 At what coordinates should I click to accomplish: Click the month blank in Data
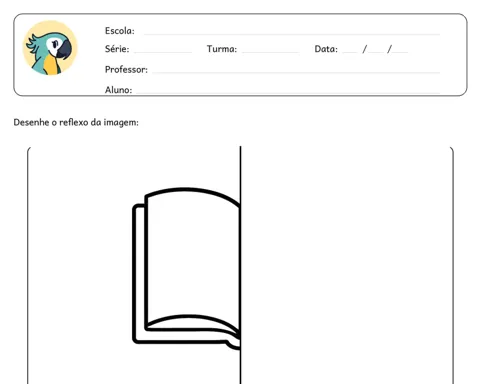pyautogui.click(x=376, y=52)
